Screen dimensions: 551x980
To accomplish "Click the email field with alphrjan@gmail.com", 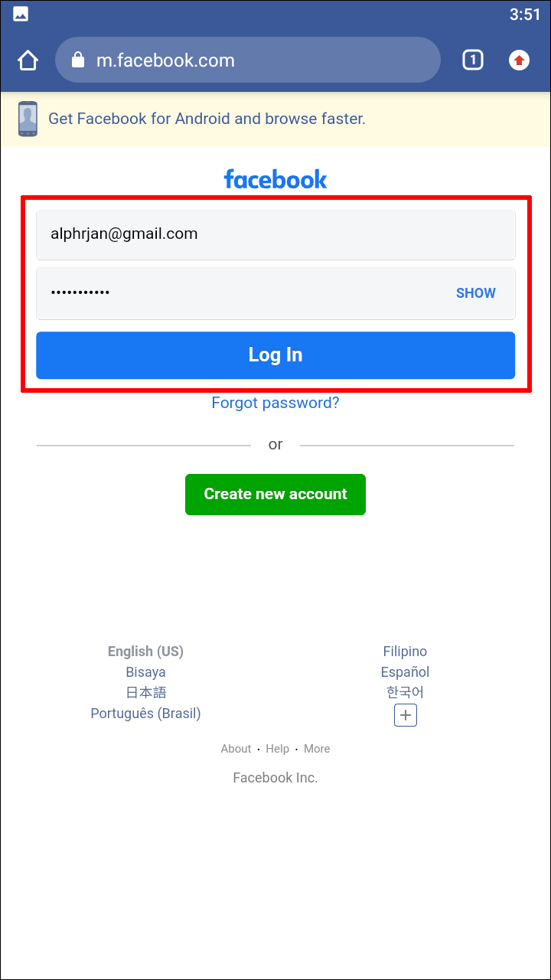I will [x=275, y=235].
